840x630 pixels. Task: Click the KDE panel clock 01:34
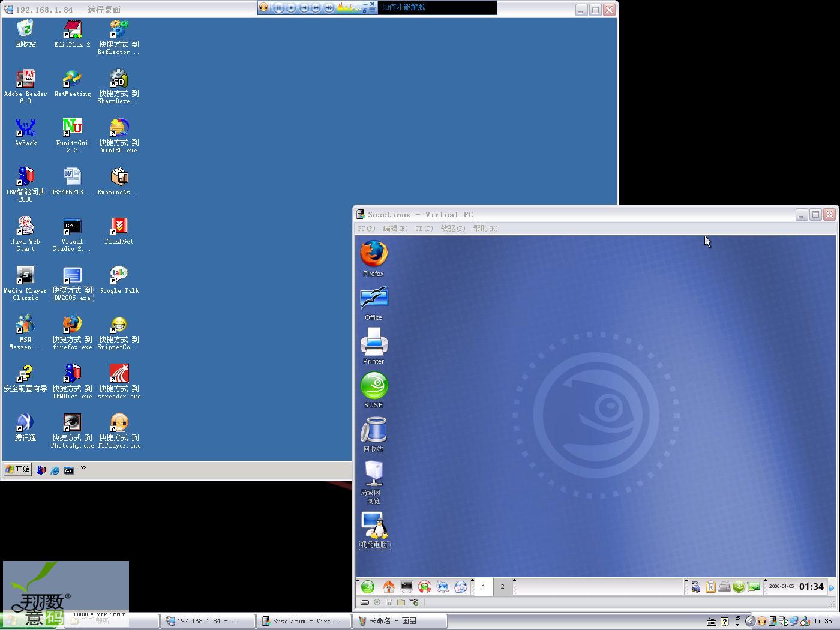click(x=811, y=586)
